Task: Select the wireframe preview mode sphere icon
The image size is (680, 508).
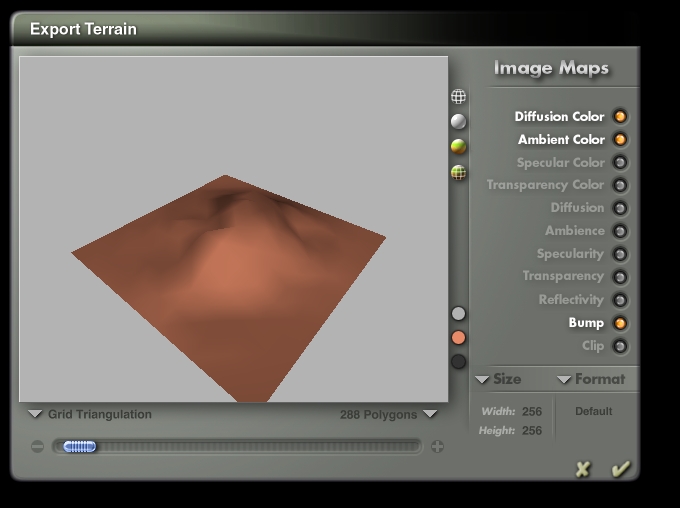Action: pos(458,96)
